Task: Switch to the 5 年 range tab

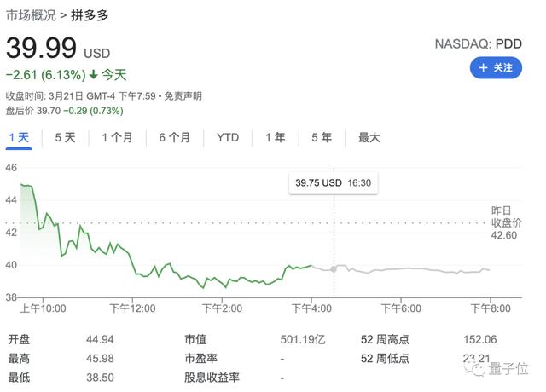Action: (321, 137)
